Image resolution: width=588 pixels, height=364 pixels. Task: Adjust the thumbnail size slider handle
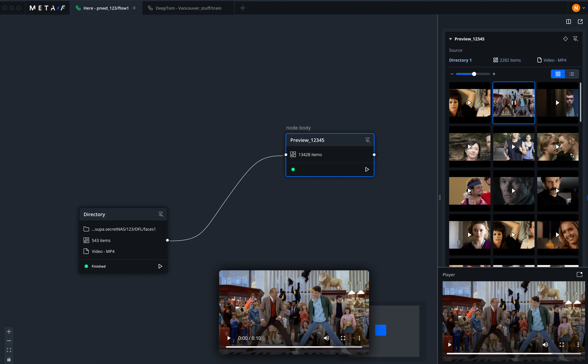474,74
